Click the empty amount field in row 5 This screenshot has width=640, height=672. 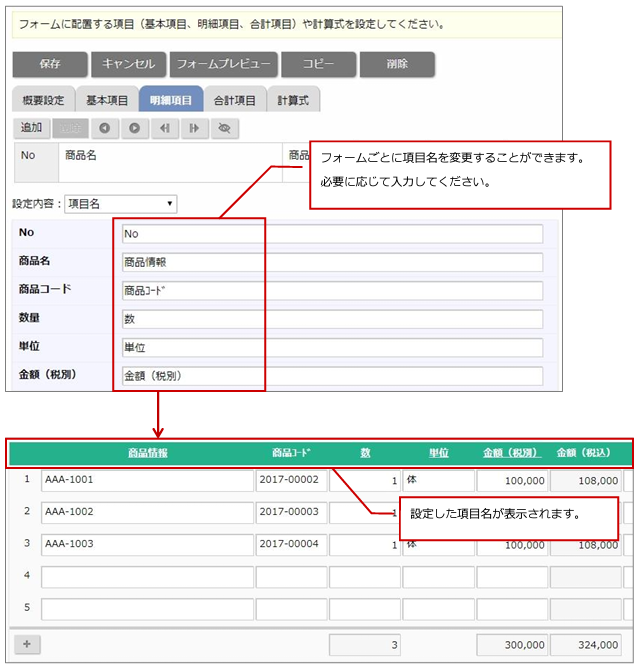(x=512, y=609)
